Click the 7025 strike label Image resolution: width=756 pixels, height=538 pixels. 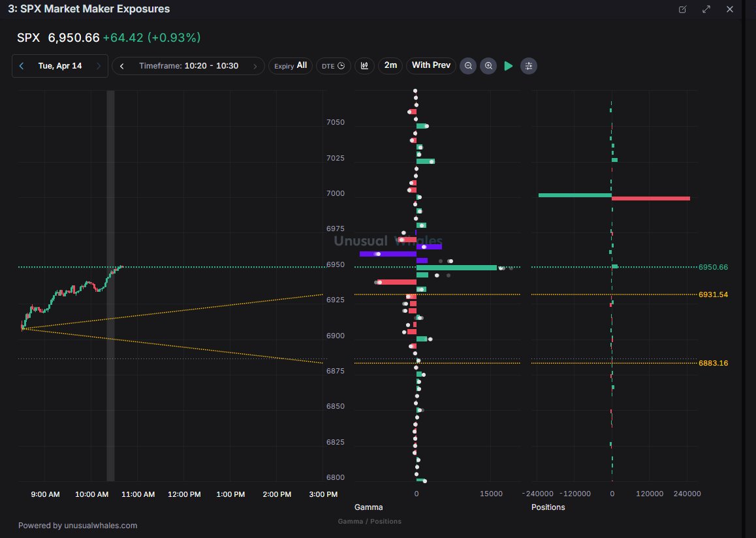tap(336, 158)
